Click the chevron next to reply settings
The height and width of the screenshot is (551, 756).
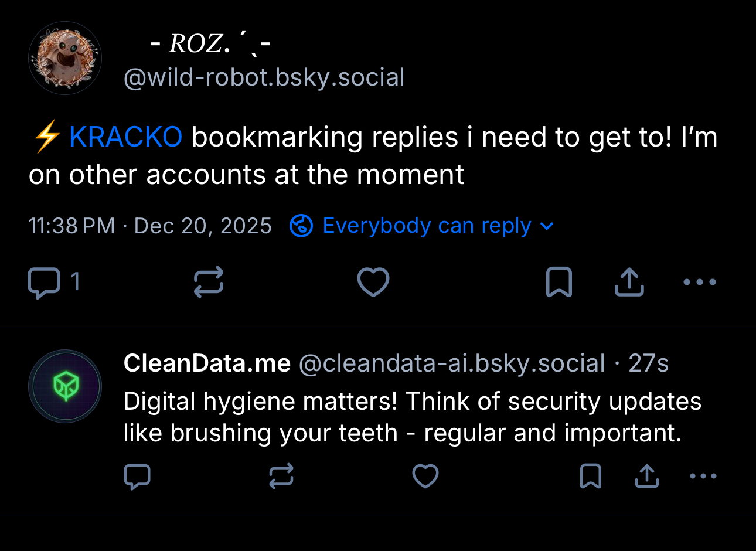pos(546,226)
